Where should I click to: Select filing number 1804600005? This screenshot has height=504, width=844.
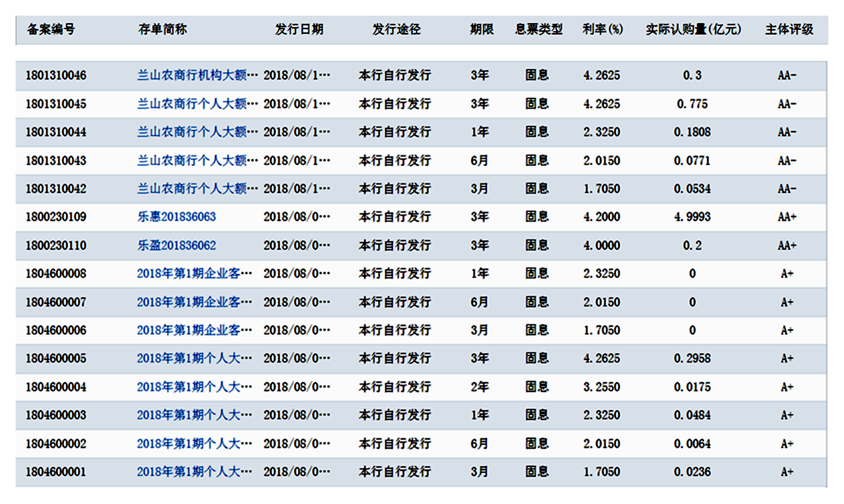coord(56,359)
